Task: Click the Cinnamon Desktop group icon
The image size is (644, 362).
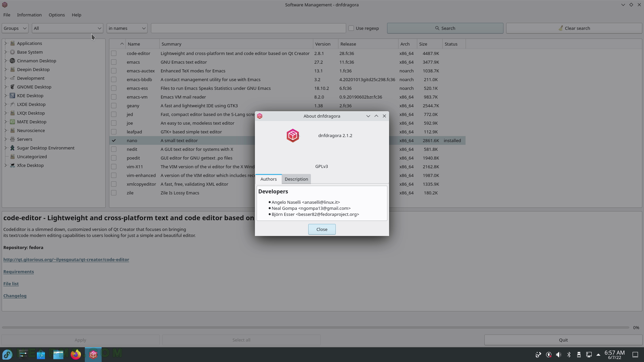Action: coord(12,61)
